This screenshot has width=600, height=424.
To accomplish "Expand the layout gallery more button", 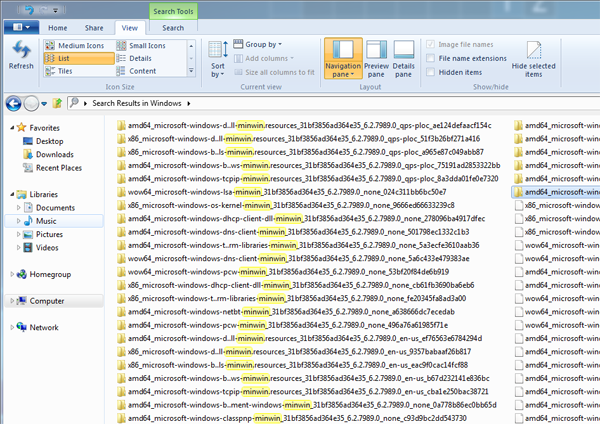I will pos(191,71).
